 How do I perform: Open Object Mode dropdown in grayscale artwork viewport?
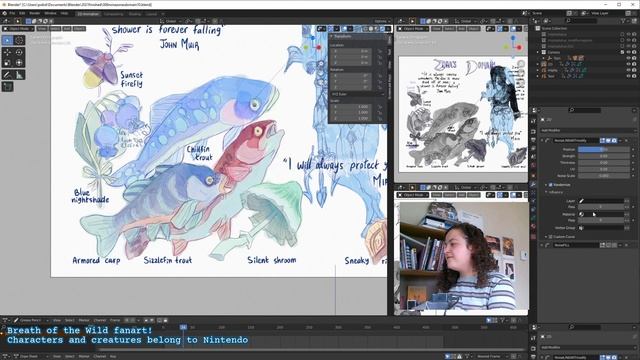tap(413, 29)
